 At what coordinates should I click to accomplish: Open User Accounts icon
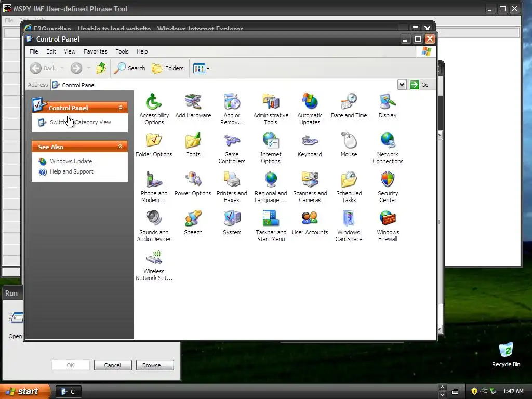click(310, 223)
